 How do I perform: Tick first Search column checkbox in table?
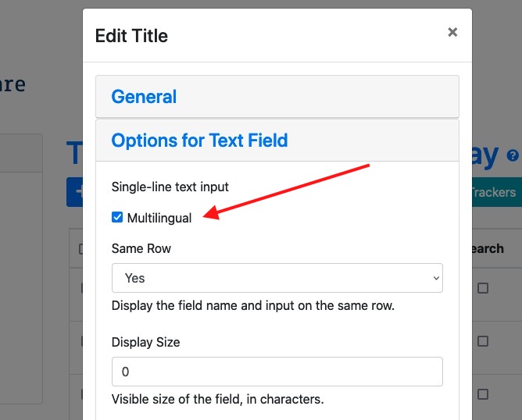(x=483, y=288)
